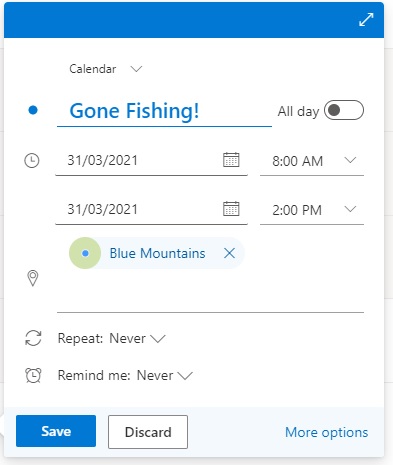Open the Remind me: Never dropdown
The width and height of the screenshot is (393, 465).
click(x=125, y=376)
